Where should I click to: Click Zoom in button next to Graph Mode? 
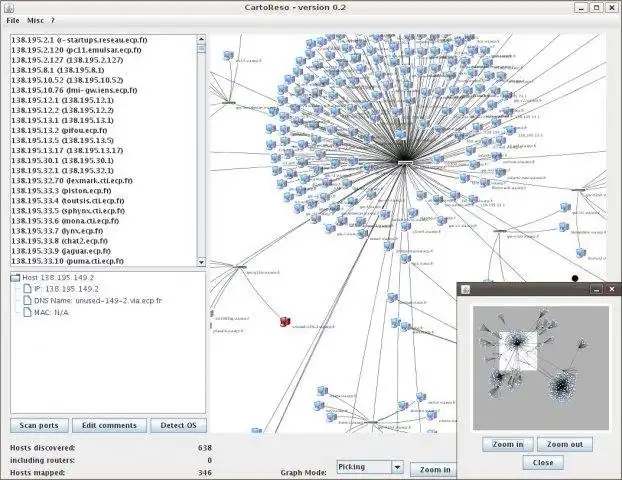(434, 470)
